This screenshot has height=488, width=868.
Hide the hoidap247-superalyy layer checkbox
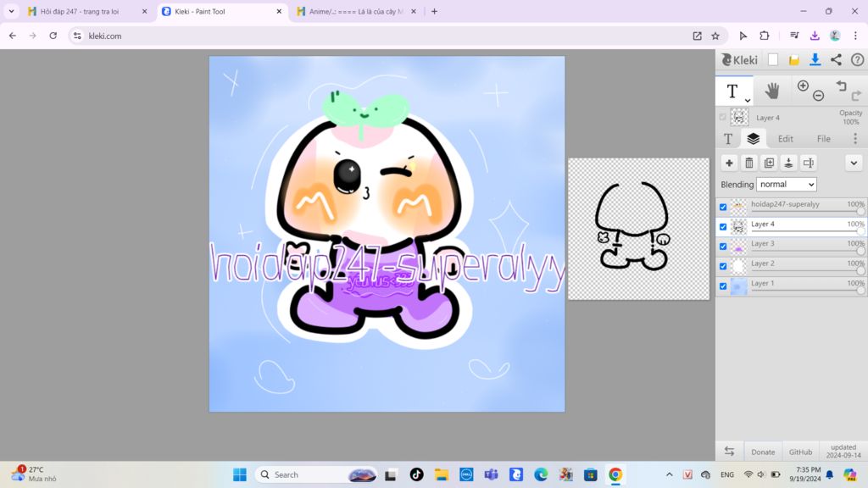[723, 208]
